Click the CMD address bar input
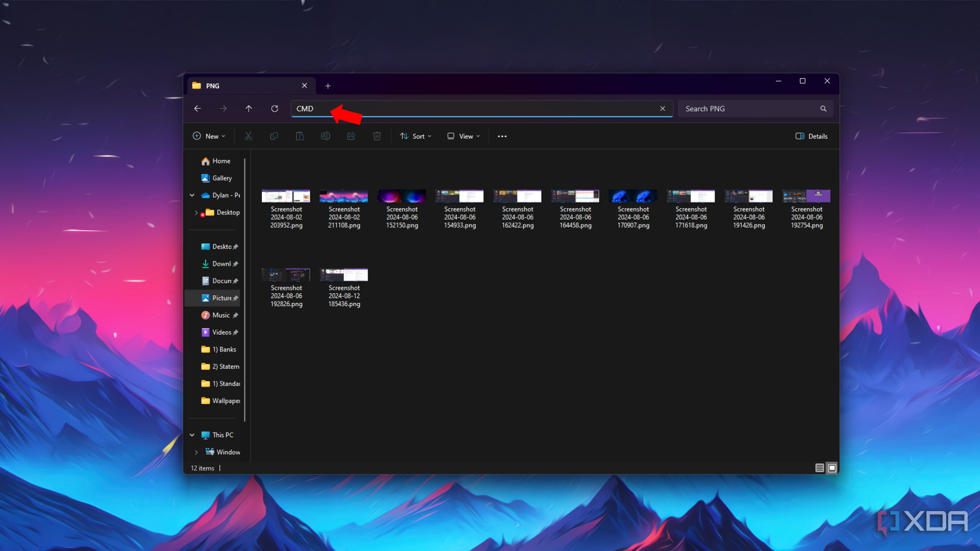Image resolution: width=980 pixels, height=551 pixels. [x=481, y=108]
